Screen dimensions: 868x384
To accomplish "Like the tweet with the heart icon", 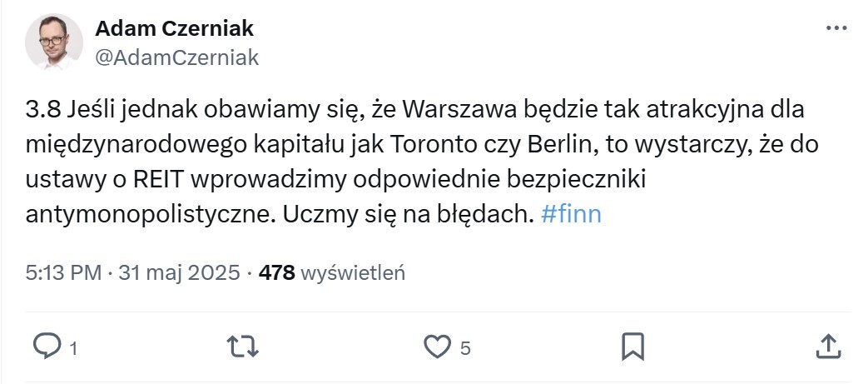I will [x=437, y=346].
